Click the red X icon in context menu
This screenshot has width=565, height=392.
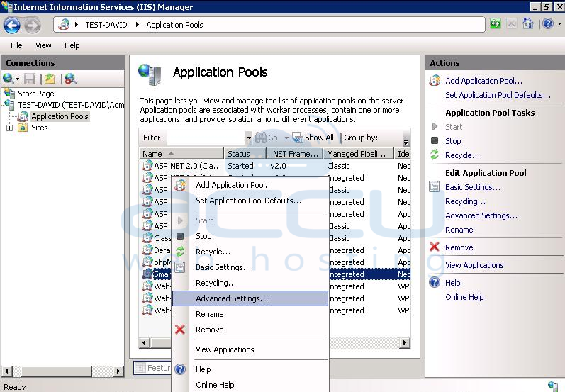click(180, 330)
